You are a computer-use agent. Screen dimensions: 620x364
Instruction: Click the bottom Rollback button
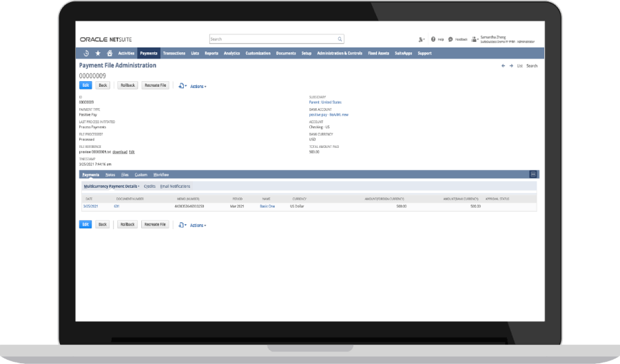click(127, 224)
